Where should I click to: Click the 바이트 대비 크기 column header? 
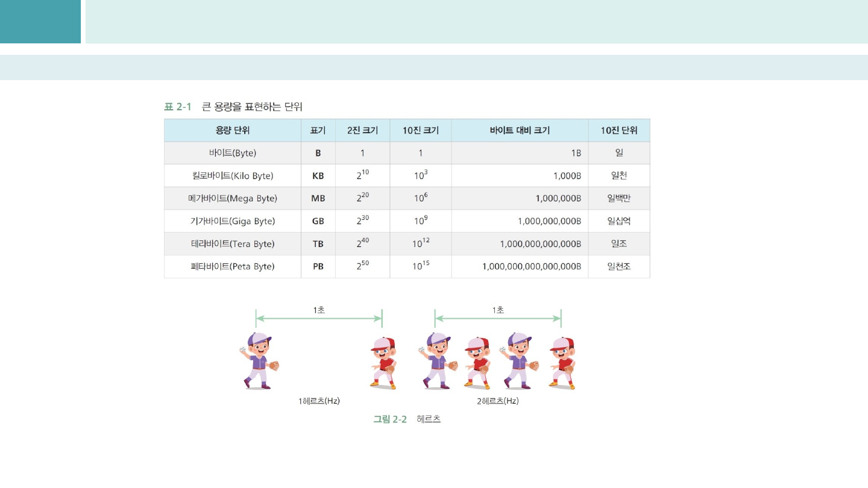520,130
